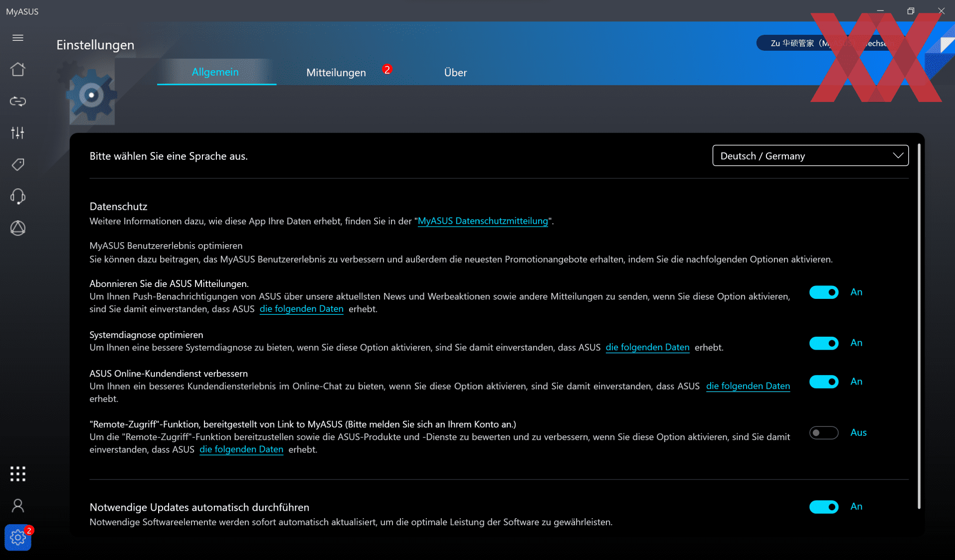955x560 pixels.
Task: Open the MyASUS Datenschutzmitteilung link
Action: coord(483,221)
